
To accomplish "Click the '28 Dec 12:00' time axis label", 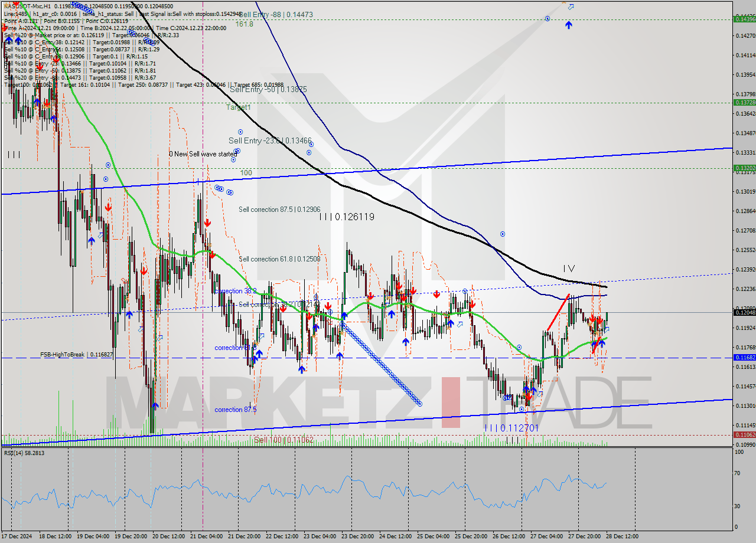I will coord(622,537).
